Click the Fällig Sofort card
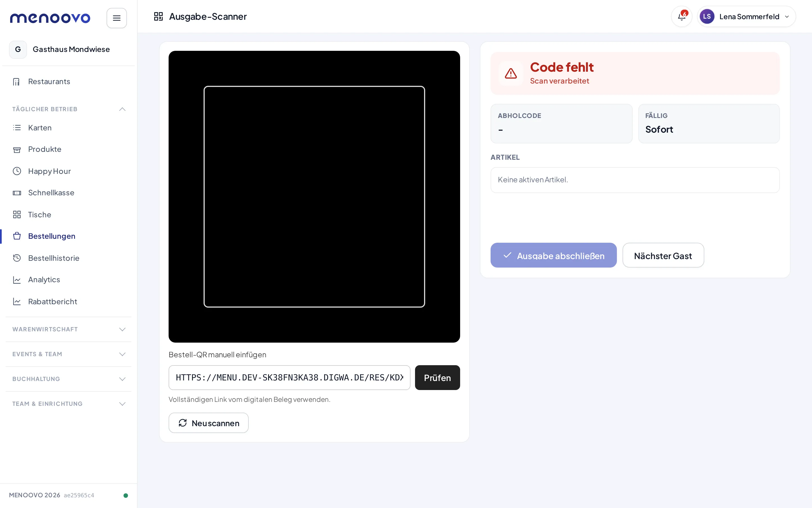The image size is (812, 508). [x=709, y=123]
